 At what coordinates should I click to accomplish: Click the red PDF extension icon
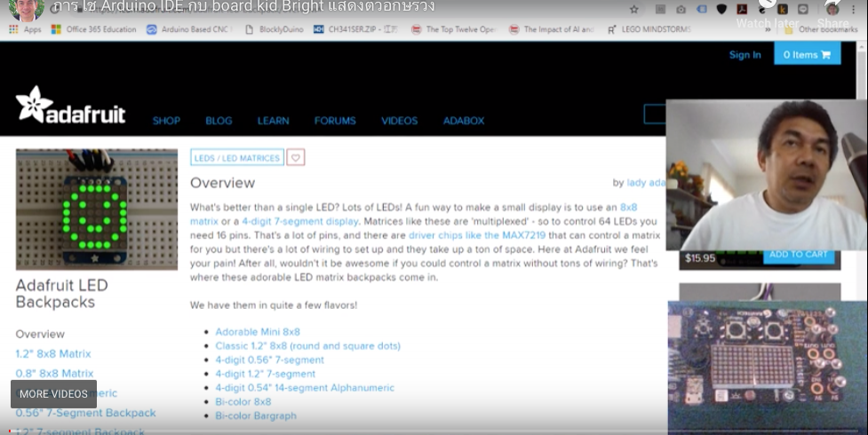[x=742, y=10]
